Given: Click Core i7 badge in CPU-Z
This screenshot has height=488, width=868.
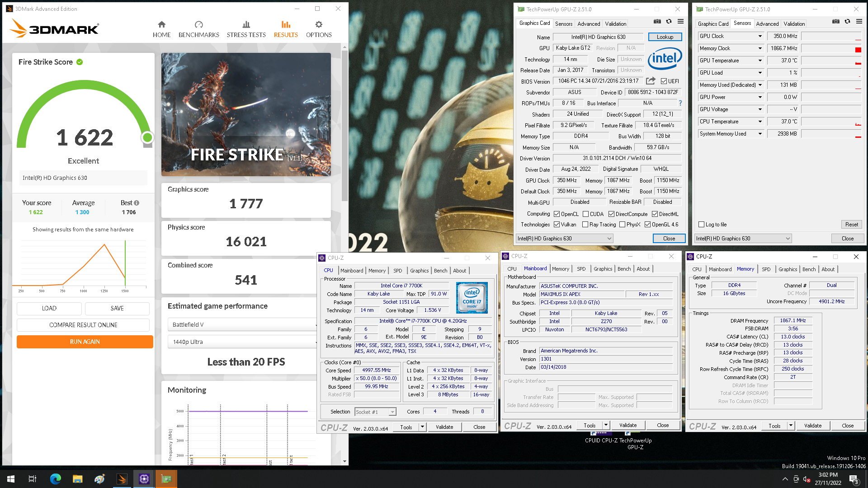Looking at the screenshot, I should pos(472,298).
